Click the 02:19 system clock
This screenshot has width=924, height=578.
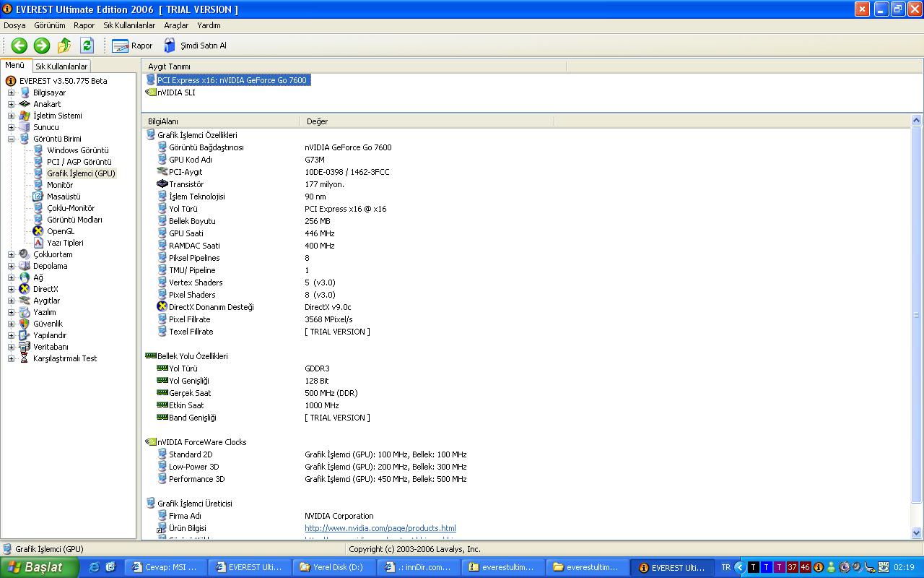[904, 567]
